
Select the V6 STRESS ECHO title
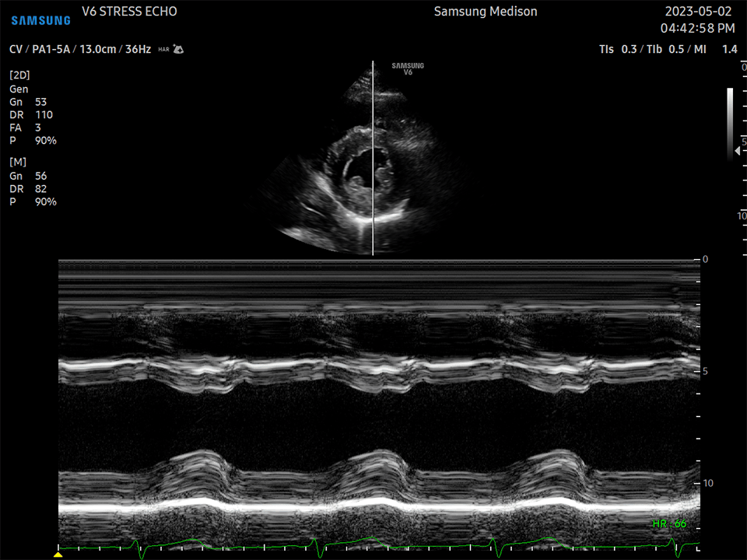click(129, 12)
